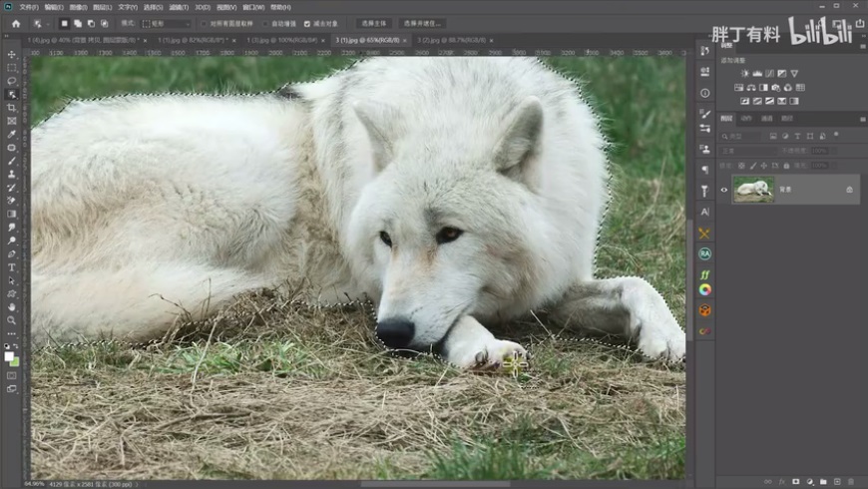This screenshot has width=868, height=489.
Task: Uncheck the 减去对象 checkbox
Action: pyautogui.click(x=307, y=23)
